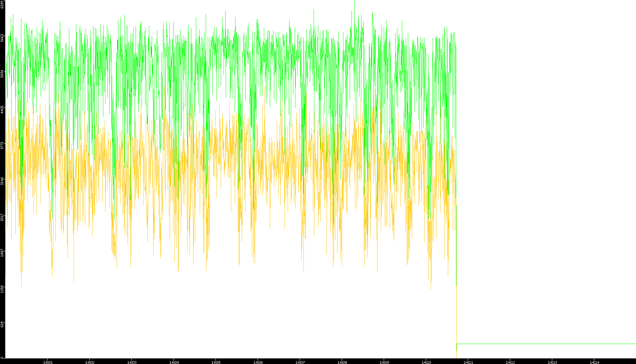Select the 1887 value axis label
Screen dimensions: 636x364
2,253
